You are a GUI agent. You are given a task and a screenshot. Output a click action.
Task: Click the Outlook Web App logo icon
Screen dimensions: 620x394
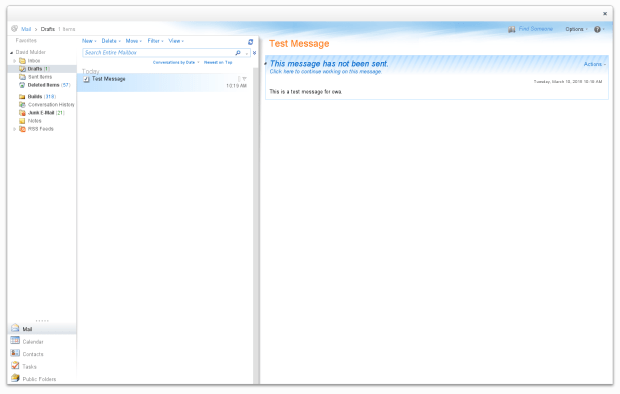point(15,28)
